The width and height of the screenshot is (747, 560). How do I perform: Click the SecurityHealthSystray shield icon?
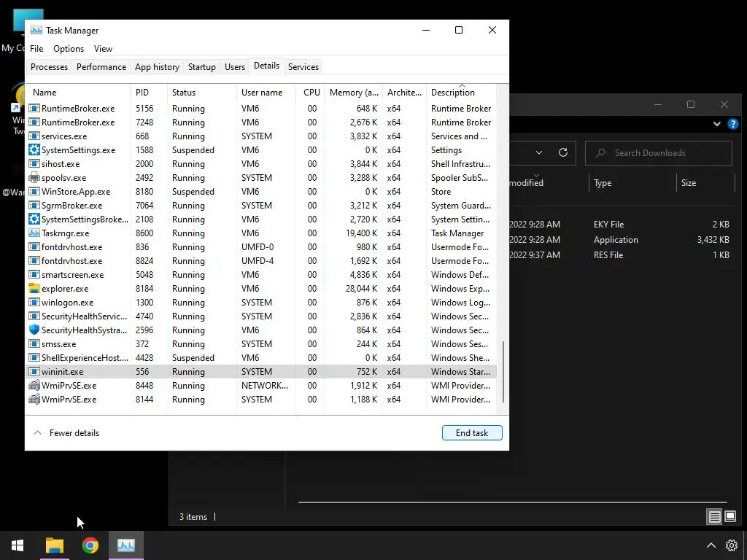pyautogui.click(x=34, y=330)
